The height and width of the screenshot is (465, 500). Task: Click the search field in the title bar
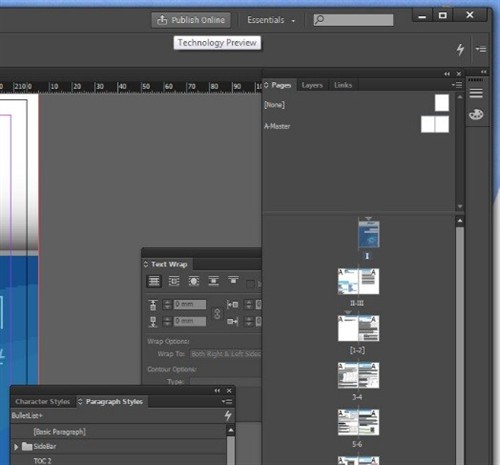[x=353, y=20]
